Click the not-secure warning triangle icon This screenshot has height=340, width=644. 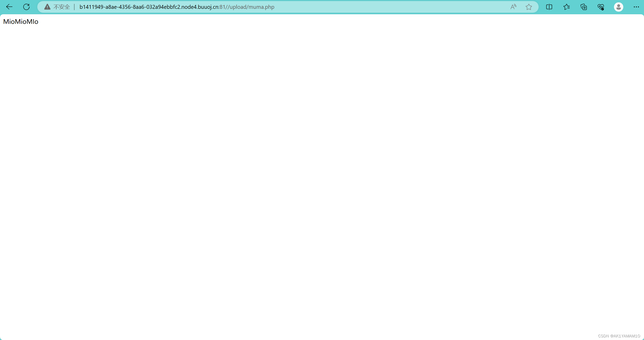point(47,7)
